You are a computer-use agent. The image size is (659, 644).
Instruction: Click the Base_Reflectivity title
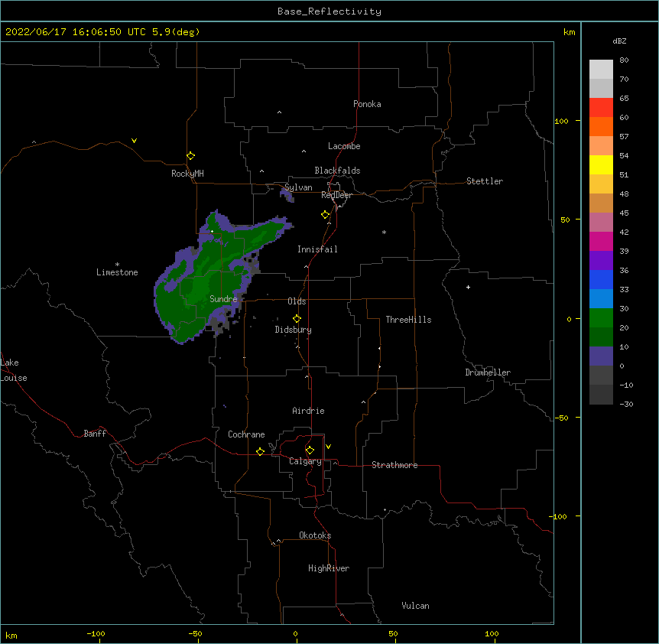click(x=329, y=11)
